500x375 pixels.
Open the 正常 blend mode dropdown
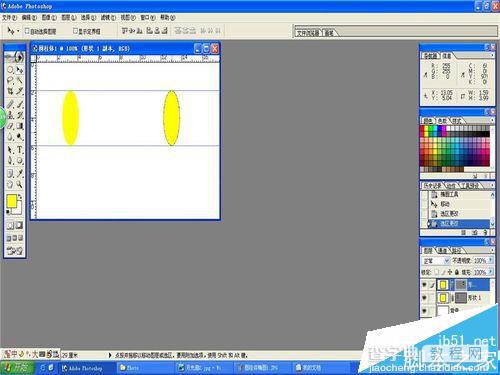click(x=436, y=260)
